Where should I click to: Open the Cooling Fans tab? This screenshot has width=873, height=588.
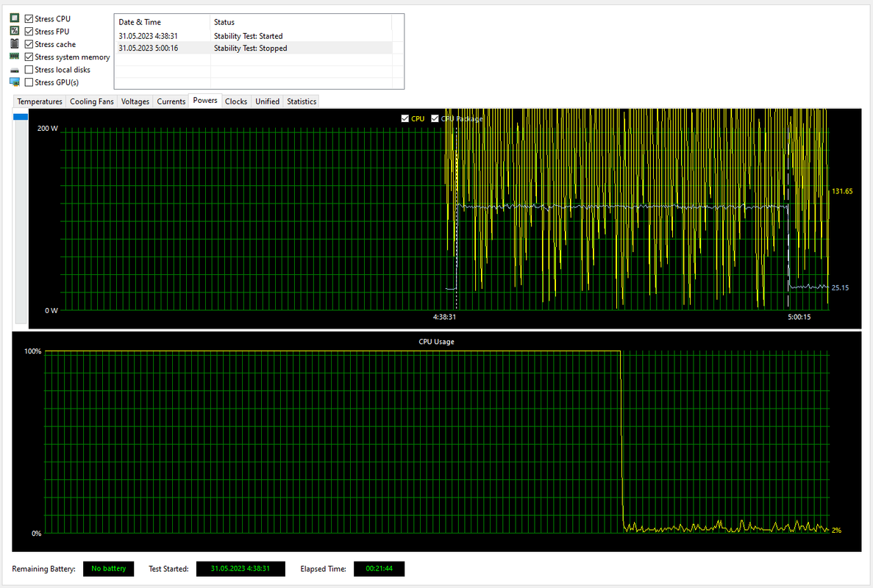click(x=91, y=101)
